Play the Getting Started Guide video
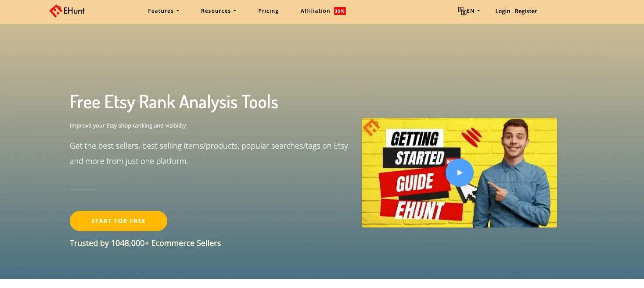The width and height of the screenshot is (644, 288). click(460, 173)
